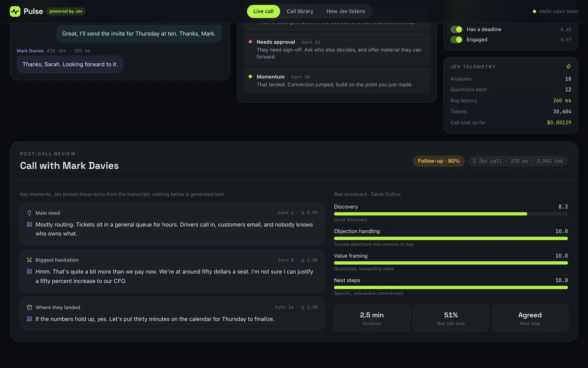Toggle the Engaged switch

pos(456,40)
